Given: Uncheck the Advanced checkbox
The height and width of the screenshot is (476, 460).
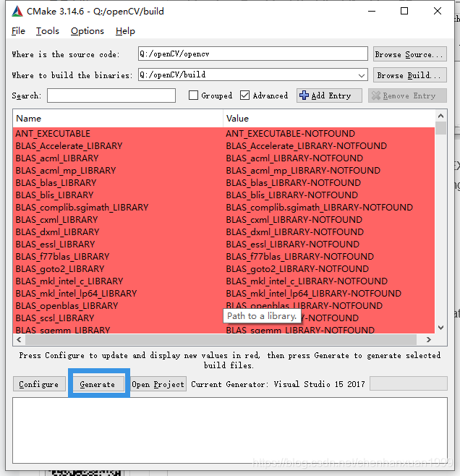Looking at the screenshot, I should coord(244,95).
